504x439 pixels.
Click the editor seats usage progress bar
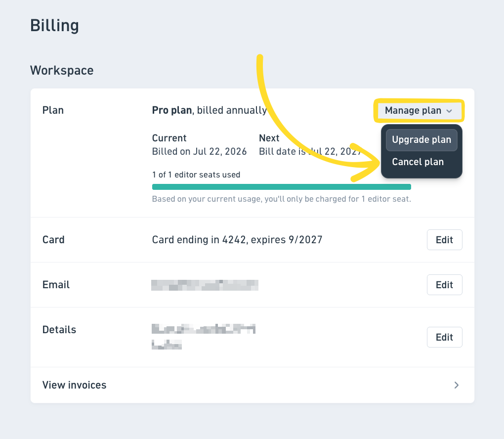[281, 187]
